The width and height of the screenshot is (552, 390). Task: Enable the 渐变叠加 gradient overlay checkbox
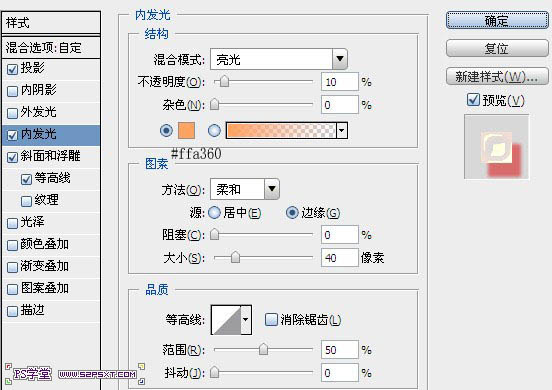click(x=12, y=267)
